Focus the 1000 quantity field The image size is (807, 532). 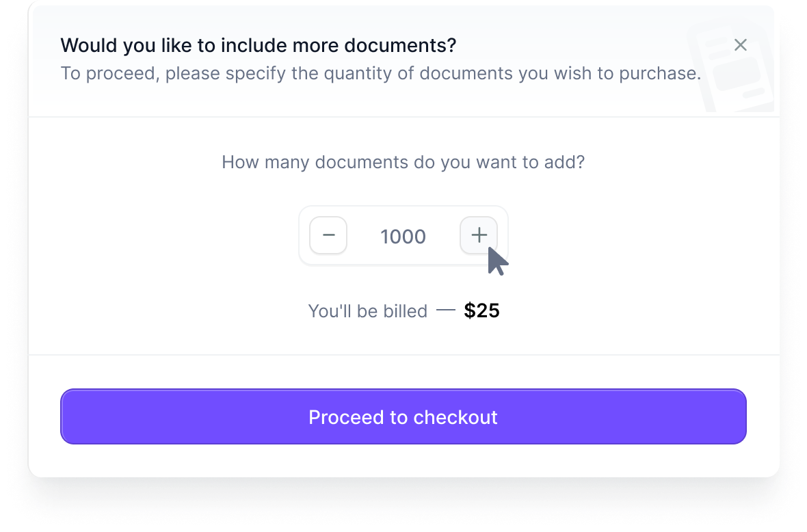point(403,237)
